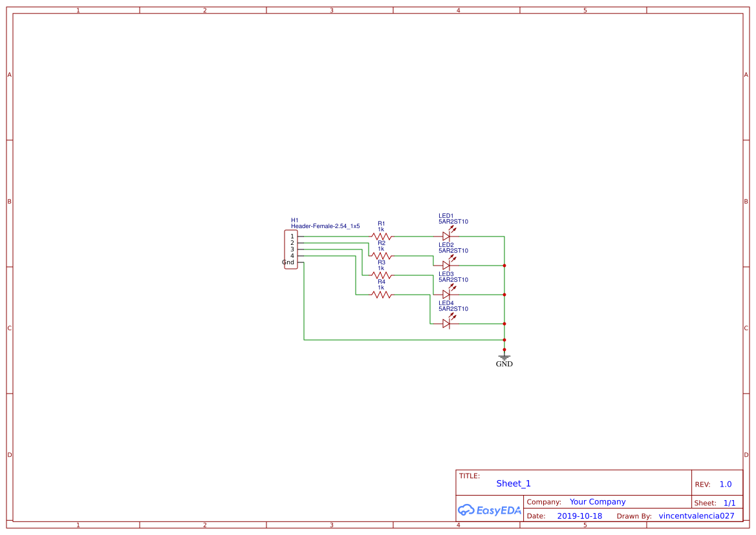Click the 5AR2ST10 label under LED1
The width and height of the screenshot is (756, 535).
tap(453, 222)
